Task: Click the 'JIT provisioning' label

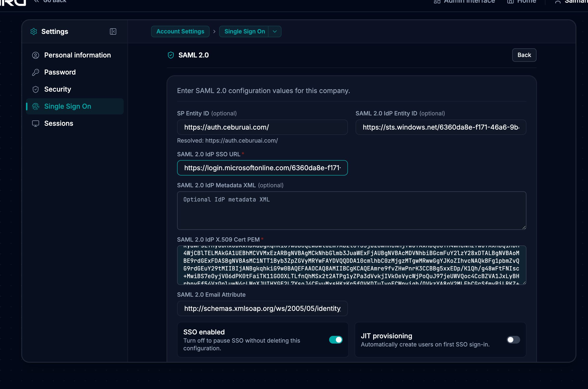Action: [386, 336]
